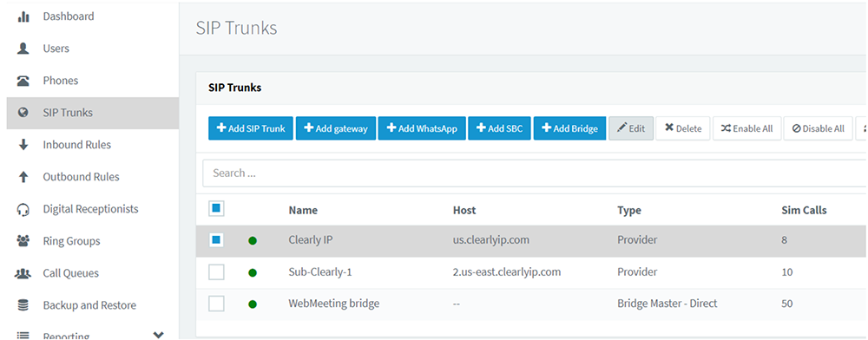Select SIP Trunks in the sidebar
The width and height of the screenshot is (868, 340).
pyautogui.click(x=93, y=113)
